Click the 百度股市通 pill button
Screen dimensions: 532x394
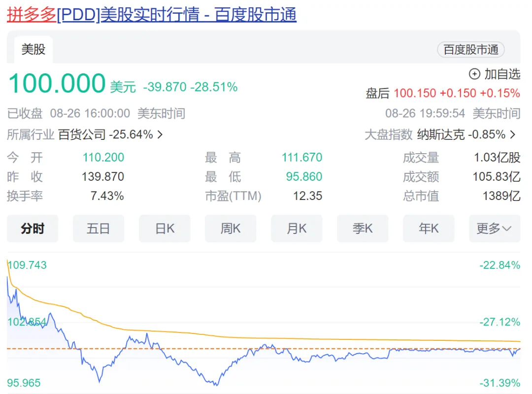[470, 50]
